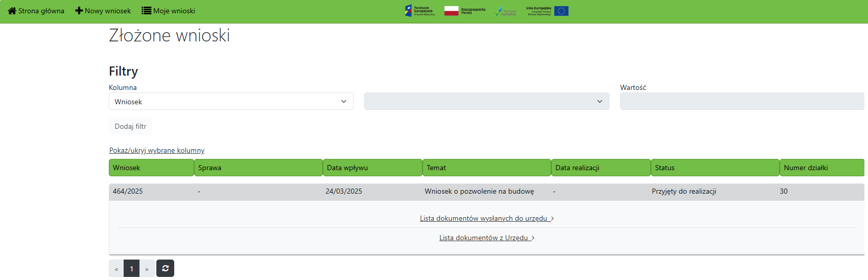Click into the Wartość input field
This screenshot has width=868, height=280.
[741, 101]
